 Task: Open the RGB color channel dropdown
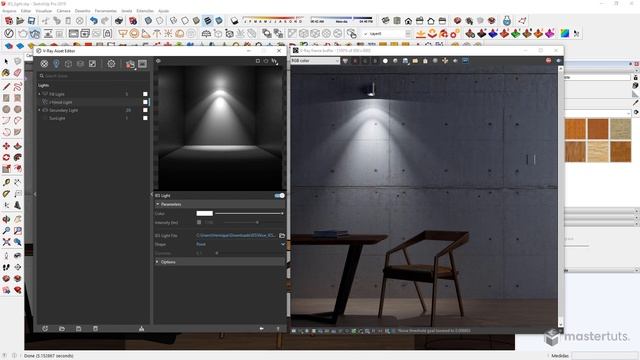tap(315, 61)
